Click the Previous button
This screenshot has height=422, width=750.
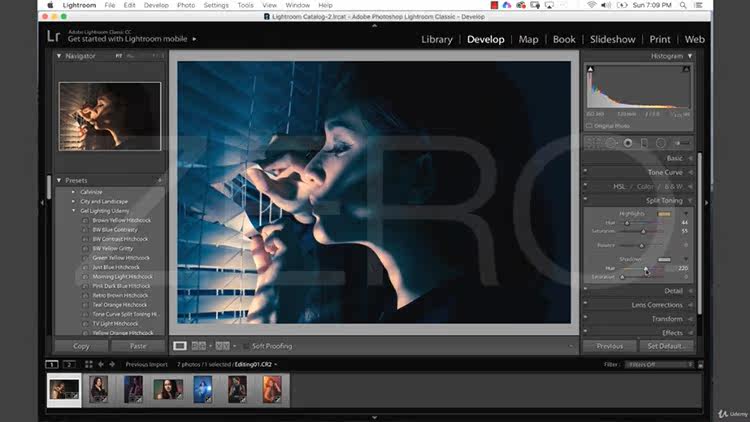coord(609,346)
